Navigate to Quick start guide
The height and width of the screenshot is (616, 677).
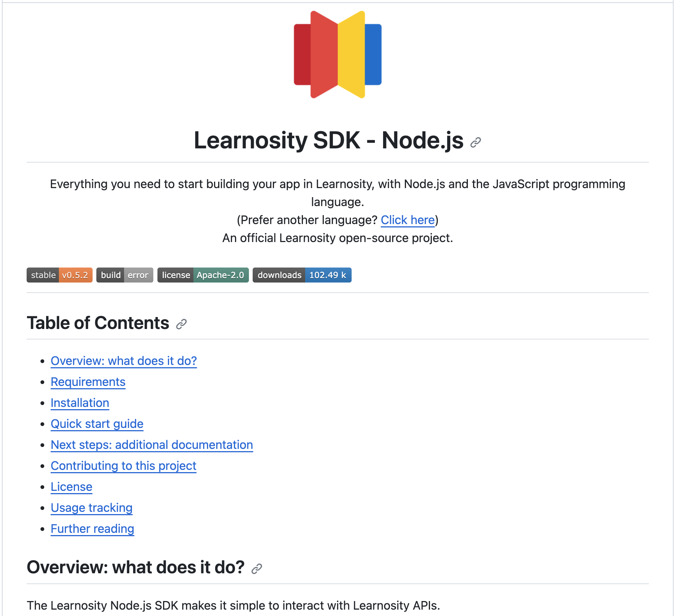coord(97,424)
